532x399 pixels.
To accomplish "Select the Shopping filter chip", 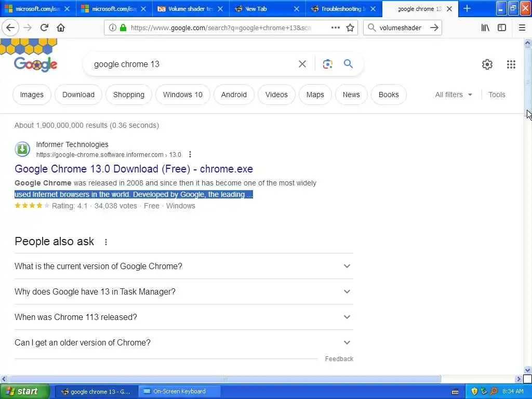I will pos(129,95).
